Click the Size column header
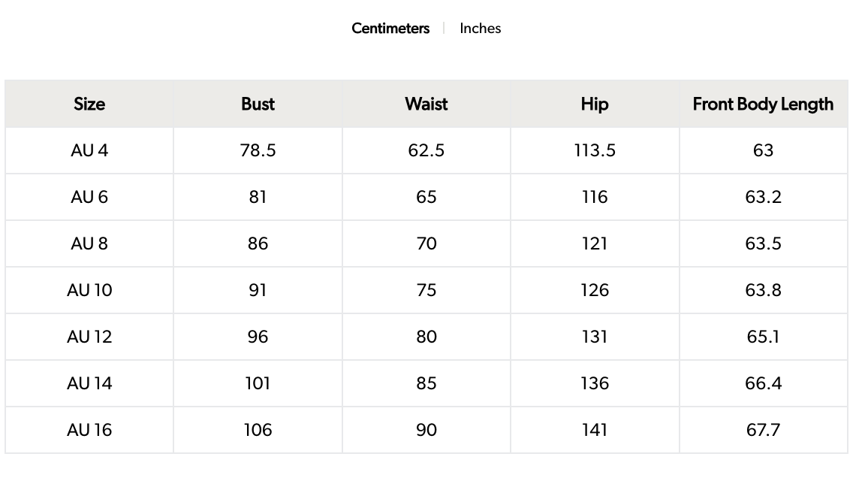 (x=89, y=104)
